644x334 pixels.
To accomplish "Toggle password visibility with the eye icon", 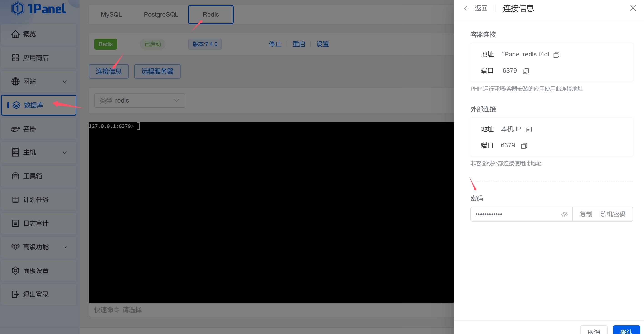I will point(564,214).
